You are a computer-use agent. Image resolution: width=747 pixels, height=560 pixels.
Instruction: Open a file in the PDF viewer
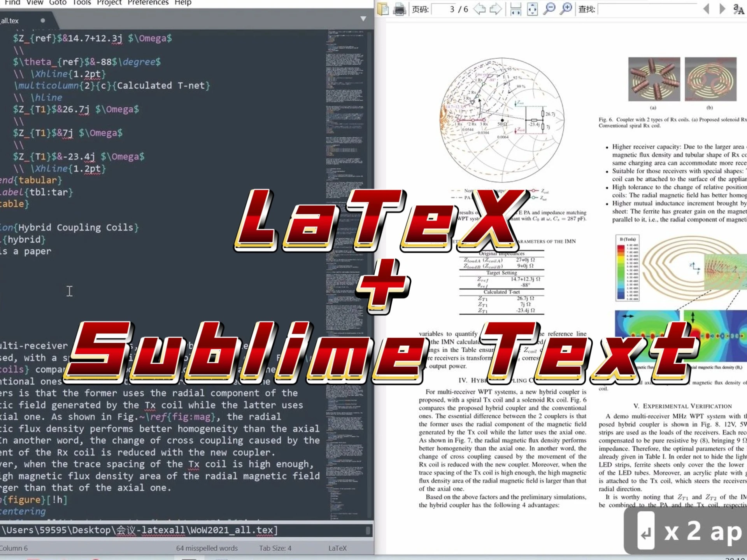(383, 9)
